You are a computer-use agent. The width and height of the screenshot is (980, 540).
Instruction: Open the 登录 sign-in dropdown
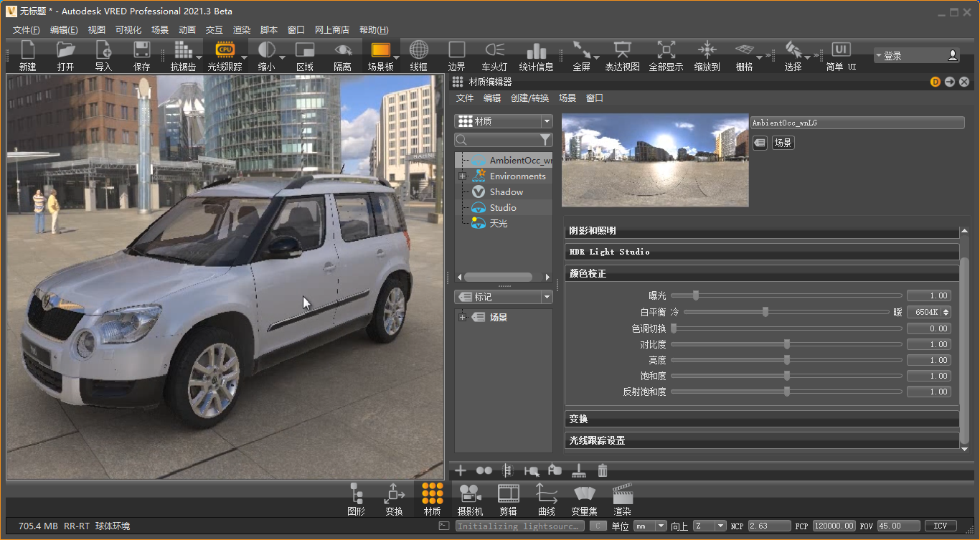coord(917,55)
